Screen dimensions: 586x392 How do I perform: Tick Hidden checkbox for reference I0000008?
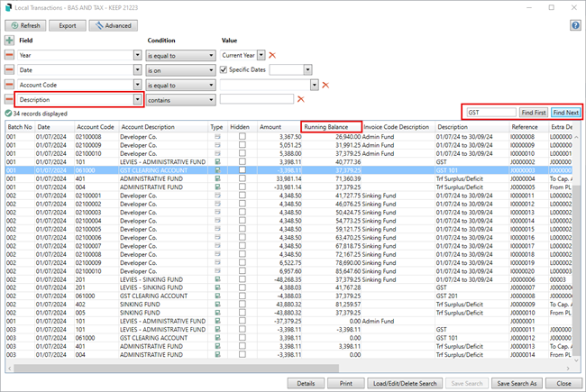(x=243, y=136)
